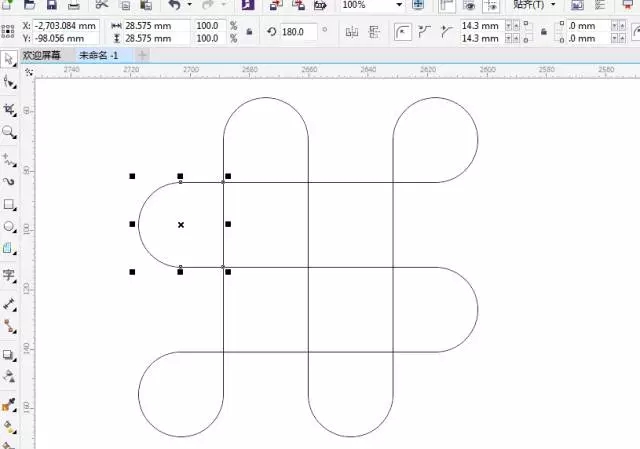Switch to the 未命名-1 document tab
The width and height of the screenshot is (640, 449).
click(x=100, y=54)
